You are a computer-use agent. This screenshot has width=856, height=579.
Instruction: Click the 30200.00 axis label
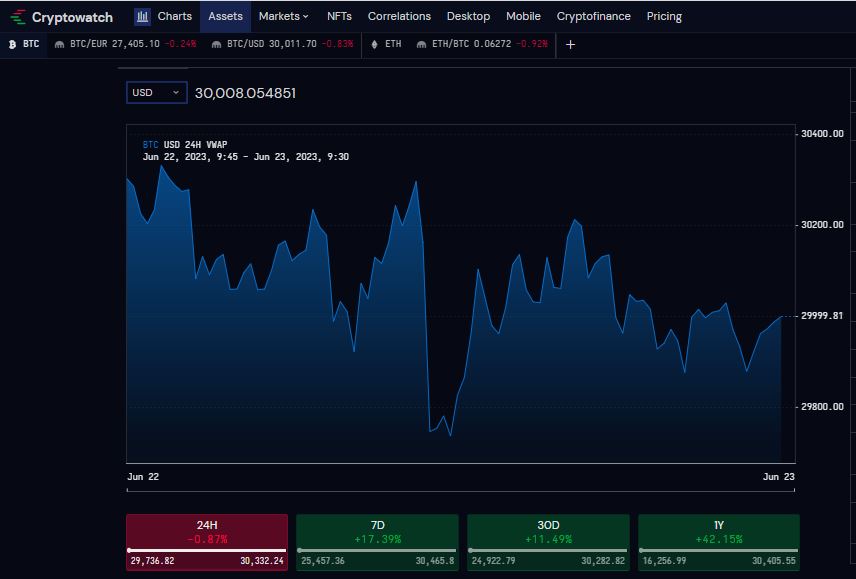click(822, 225)
